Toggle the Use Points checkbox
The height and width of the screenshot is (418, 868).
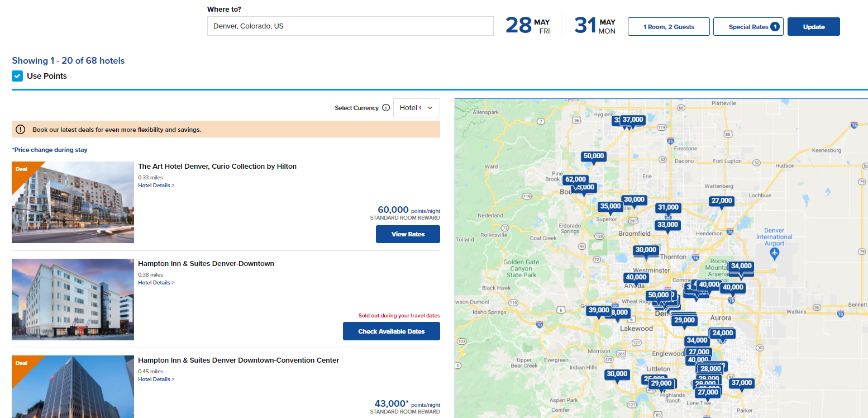[17, 76]
